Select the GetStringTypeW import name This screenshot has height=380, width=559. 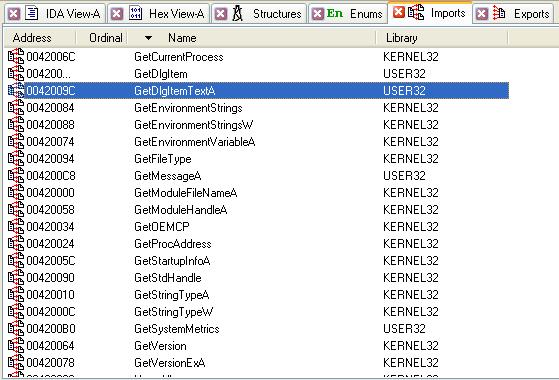[174, 312]
